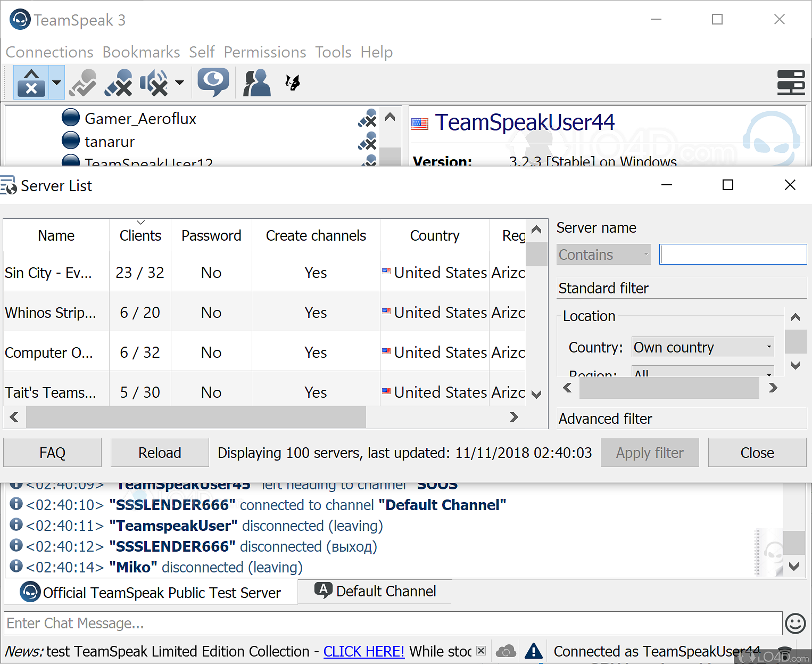Screen dimensions: 812x664
Task: Open the Permissions menu
Action: pos(264,52)
